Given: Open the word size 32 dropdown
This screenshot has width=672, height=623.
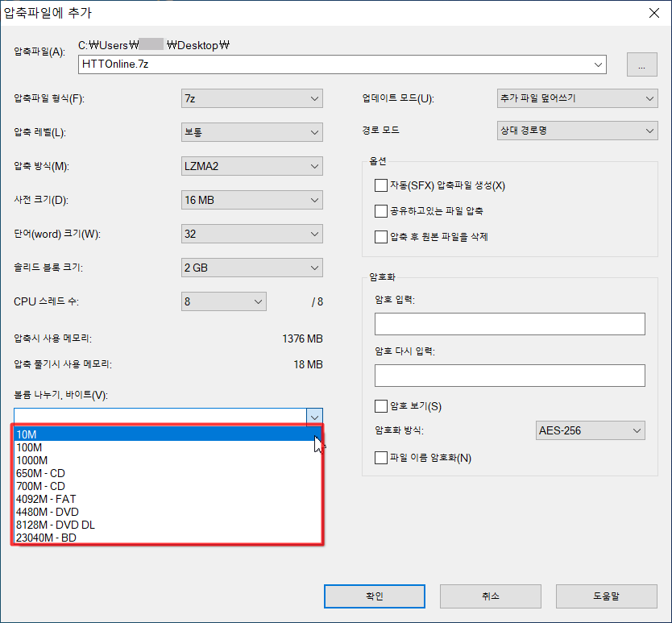Looking at the screenshot, I should point(252,234).
